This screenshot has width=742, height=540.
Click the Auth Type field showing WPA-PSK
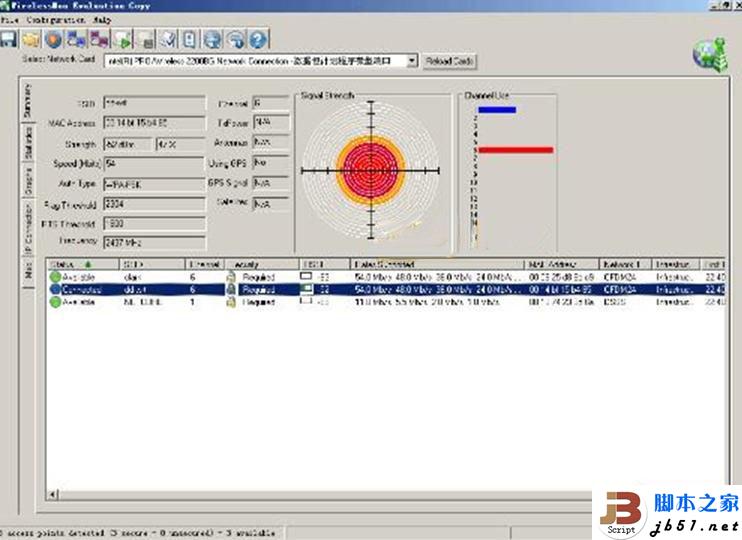pos(154,184)
